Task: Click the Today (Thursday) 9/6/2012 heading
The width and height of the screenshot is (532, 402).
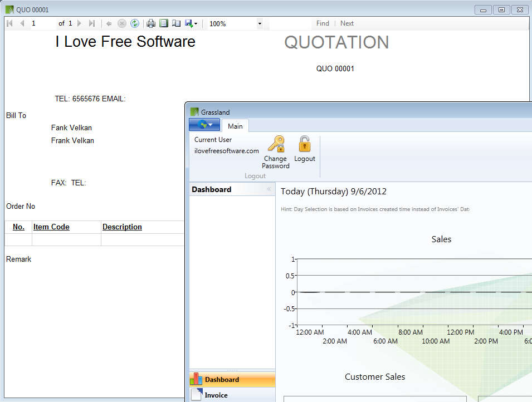Action: point(334,192)
